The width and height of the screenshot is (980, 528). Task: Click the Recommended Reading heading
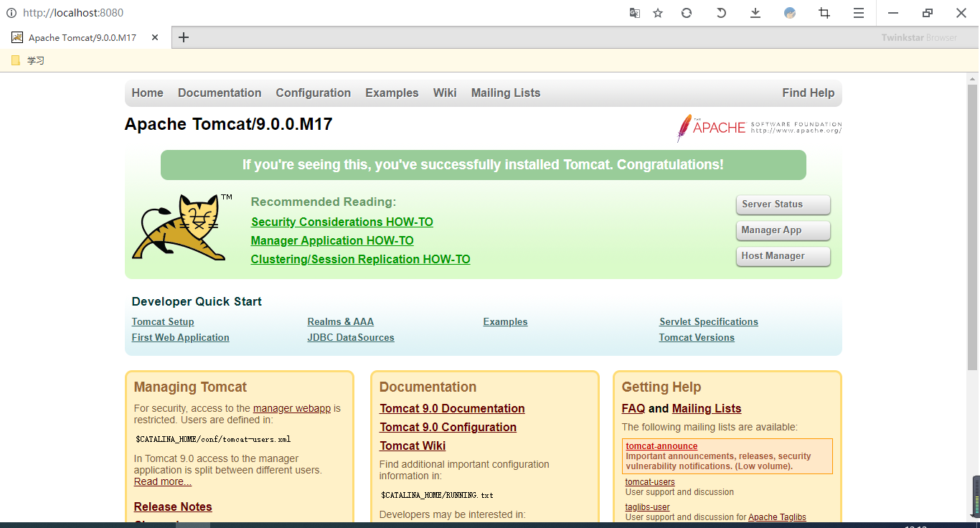[x=324, y=202]
